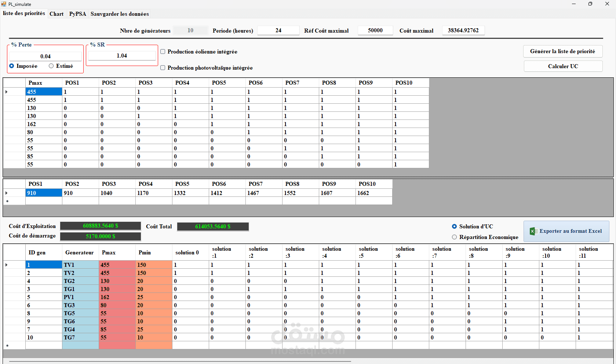Click the 1552 total cell
The height and width of the screenshot is (364, 616).
pyautogui.click(x=300, y=193)
